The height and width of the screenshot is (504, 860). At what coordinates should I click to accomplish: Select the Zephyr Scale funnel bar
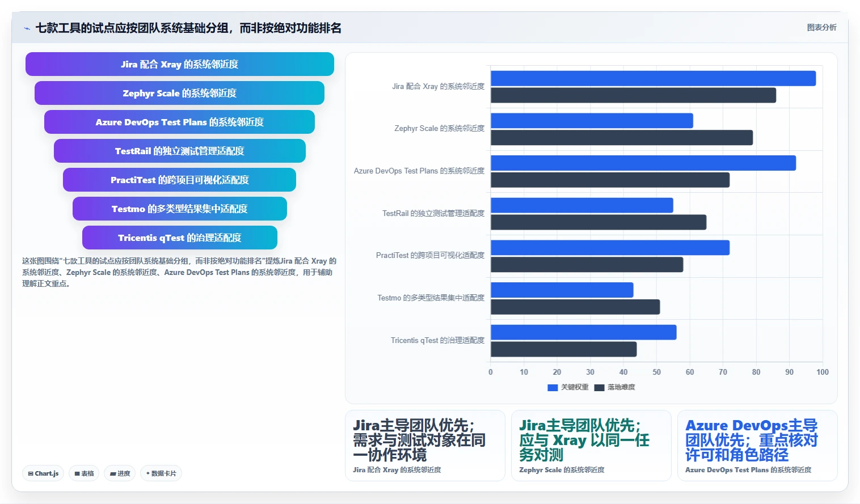click(179, 93)
